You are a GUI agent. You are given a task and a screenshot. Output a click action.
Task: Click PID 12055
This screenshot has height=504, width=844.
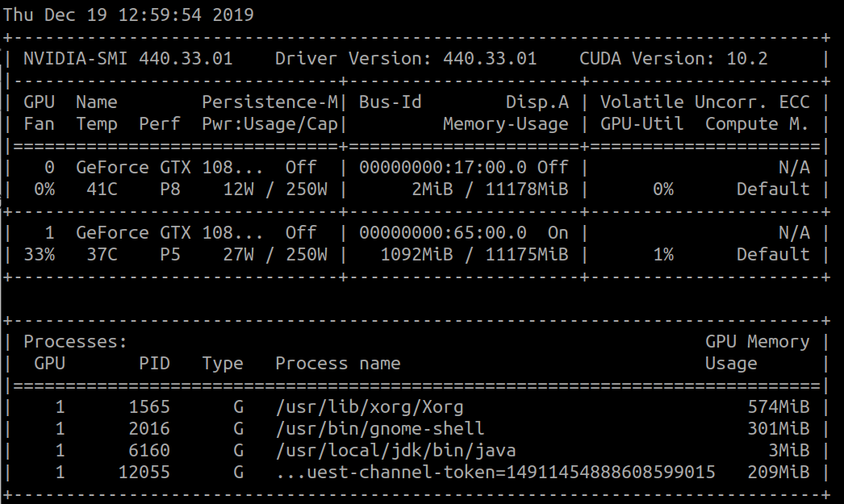[x=144, y=472]
